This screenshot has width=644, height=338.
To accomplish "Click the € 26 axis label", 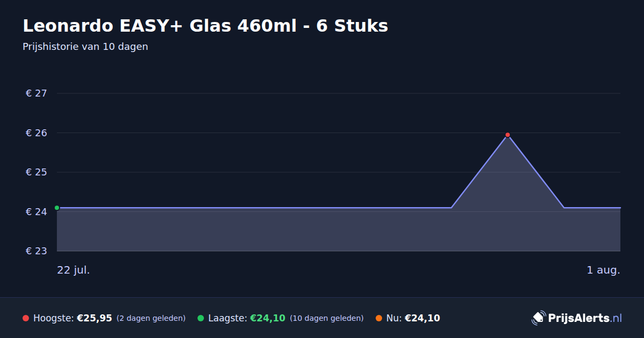I will 36,133.
